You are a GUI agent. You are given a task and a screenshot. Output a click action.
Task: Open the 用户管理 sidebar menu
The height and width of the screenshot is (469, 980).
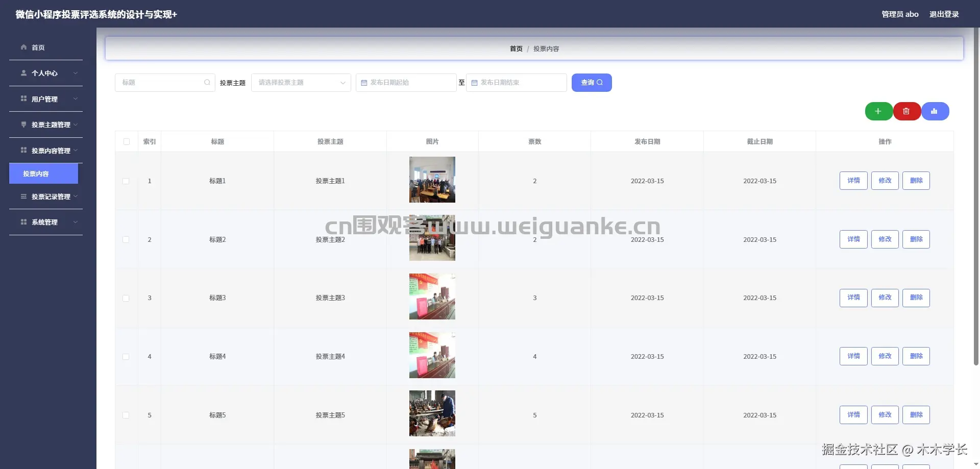click(x=46, y=99)
